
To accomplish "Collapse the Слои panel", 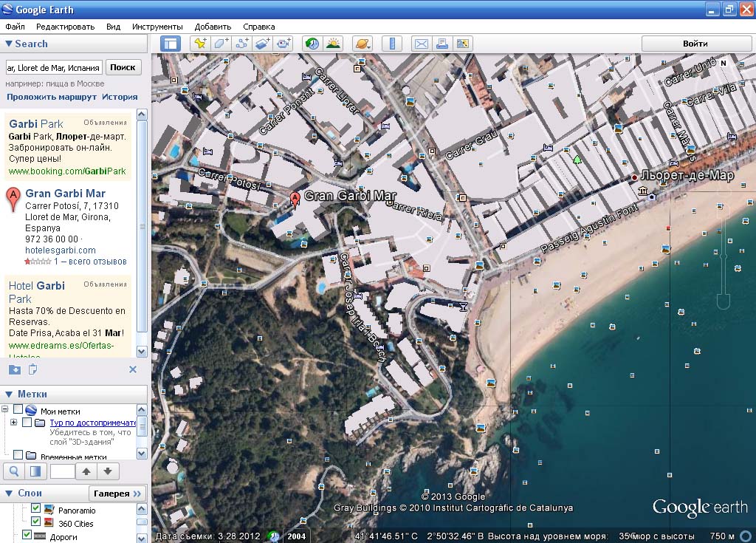I will tap(9, 494).
